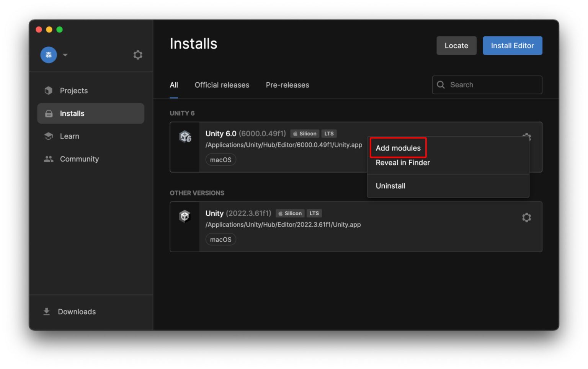Click the Downloads arrow icon
Image resolution: width=588 pixels, height=369 pixels.
point(46,311)
